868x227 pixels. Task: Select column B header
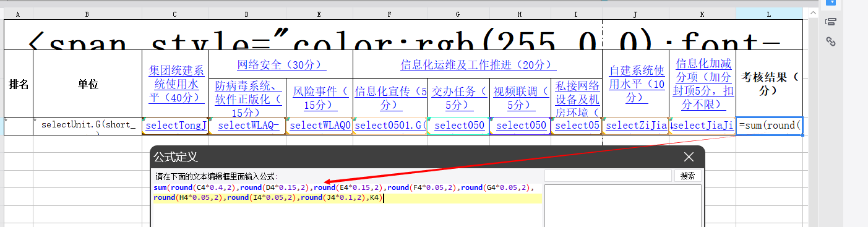[87, 14]
